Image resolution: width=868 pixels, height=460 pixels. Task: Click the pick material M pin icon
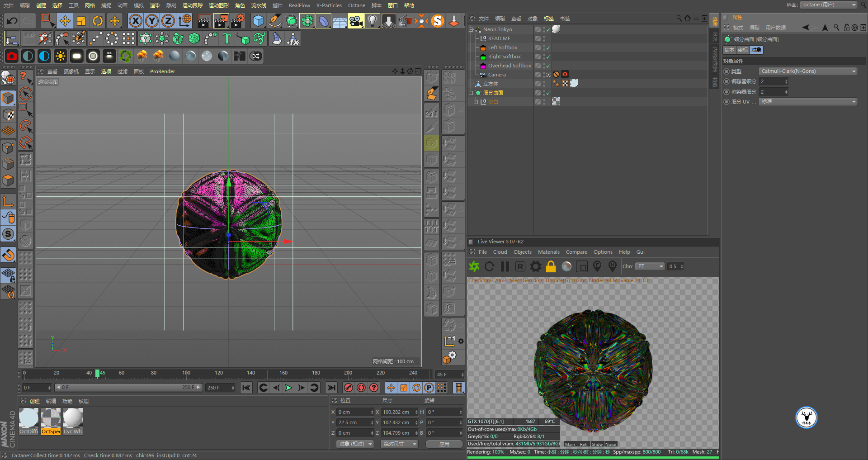pos(613,266)
